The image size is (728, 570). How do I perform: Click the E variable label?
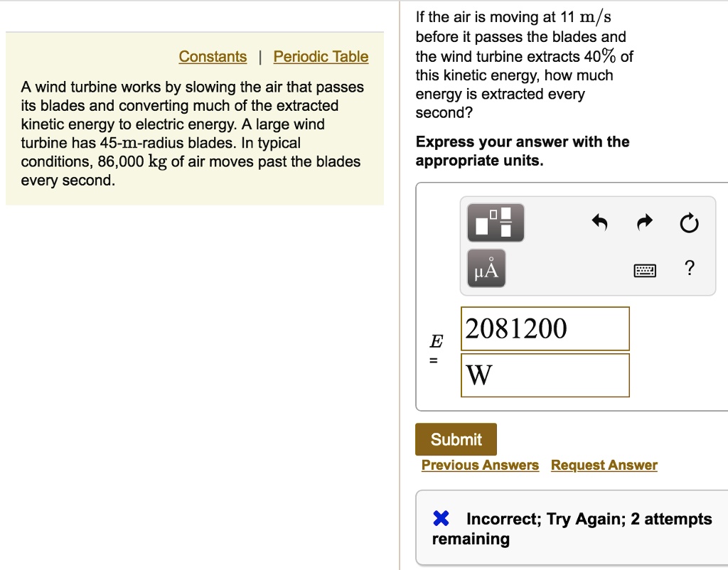pos(436,341)
